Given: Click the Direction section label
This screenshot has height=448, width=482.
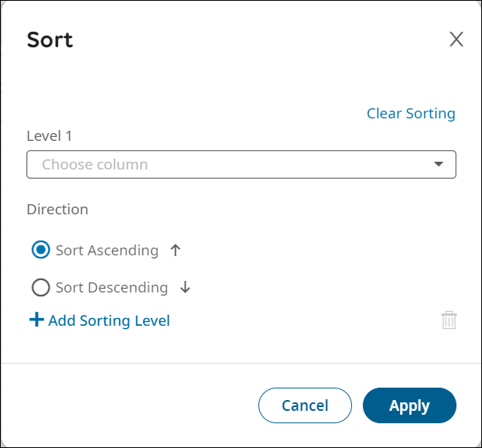Looking at the screenshot, I should [57, 209].
